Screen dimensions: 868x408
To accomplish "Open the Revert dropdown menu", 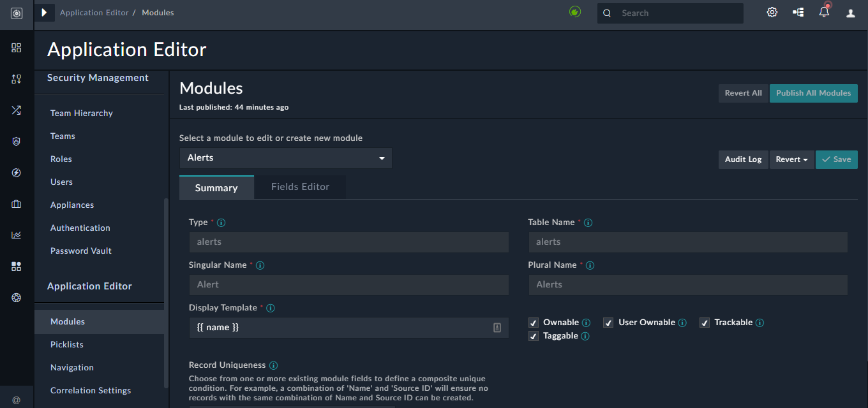I will click(791, 159).
